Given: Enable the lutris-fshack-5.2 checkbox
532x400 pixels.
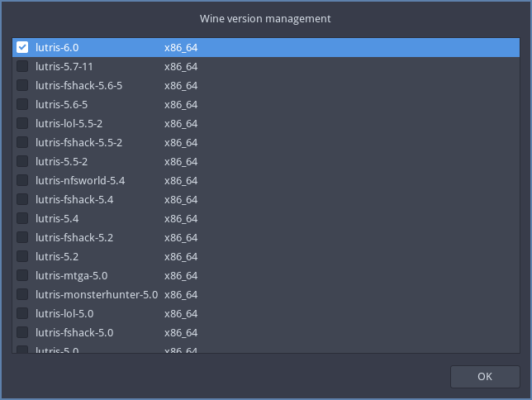Looking at the screenshot, I should 22,237.
